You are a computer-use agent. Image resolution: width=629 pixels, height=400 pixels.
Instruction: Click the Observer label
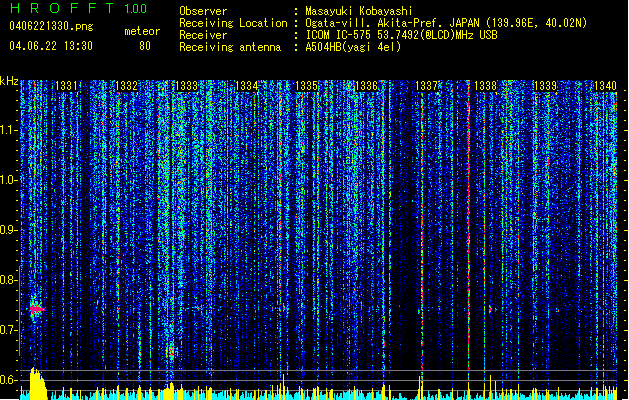tap(203, 11)
